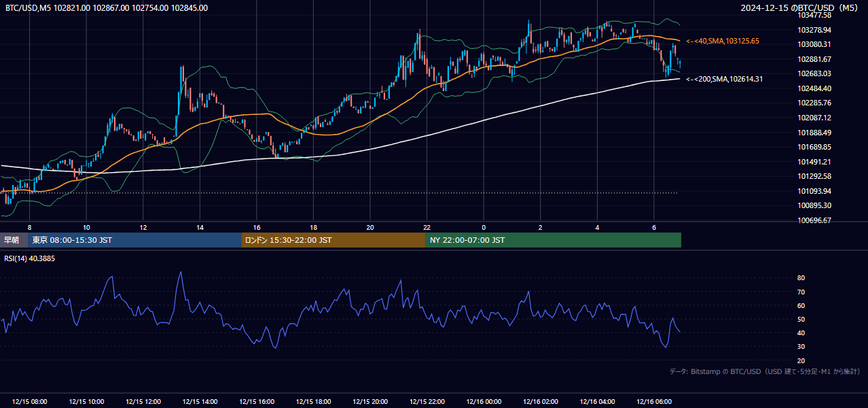
Task: Click the <-<40,SMA,103125.65 label
Action: coord(723,41)
